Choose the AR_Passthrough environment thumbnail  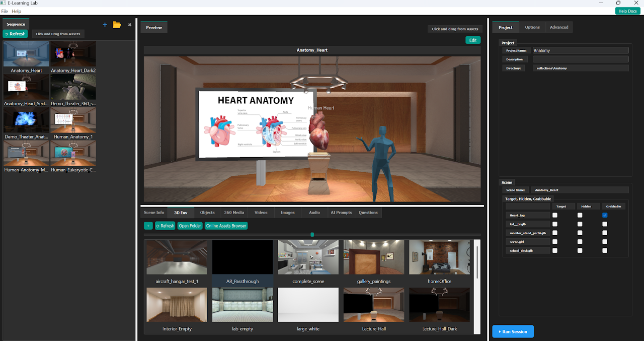pos(243,258)
